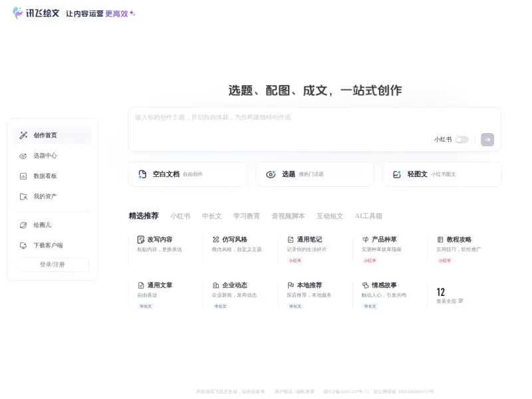切换到"小红书"分类标签
Viewport: 532px width, 399px height.
[181, 215]
